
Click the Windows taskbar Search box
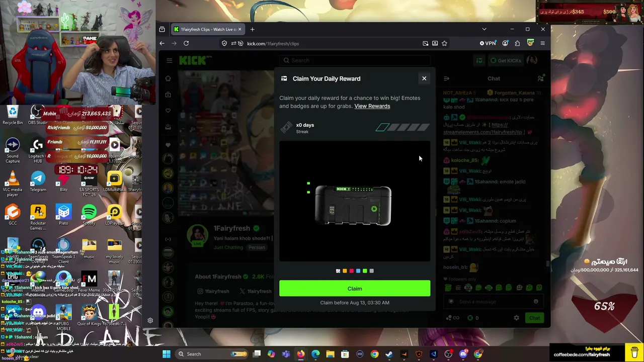211,354
